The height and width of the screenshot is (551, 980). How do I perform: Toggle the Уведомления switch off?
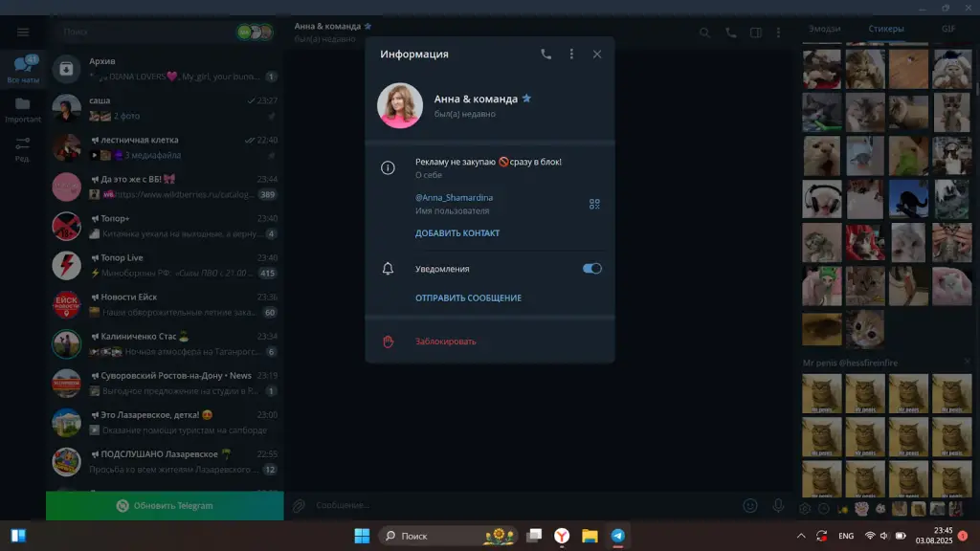(x=591, y=269)
